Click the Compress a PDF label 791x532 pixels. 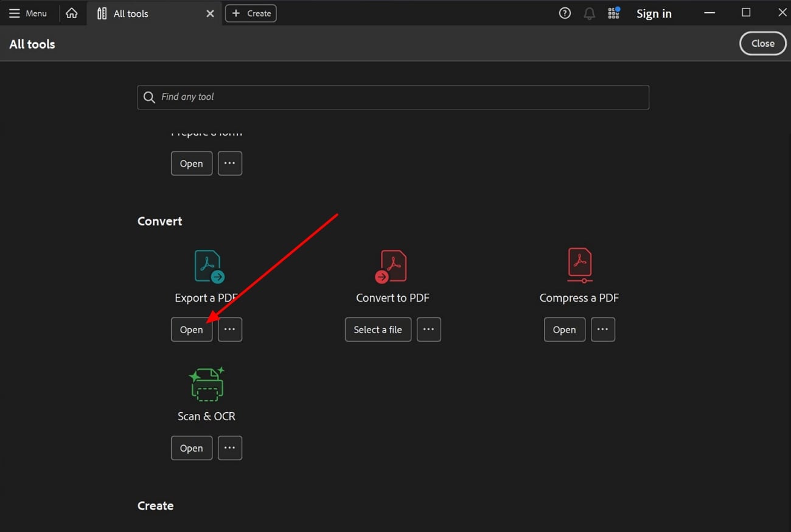tap(579, 298)
